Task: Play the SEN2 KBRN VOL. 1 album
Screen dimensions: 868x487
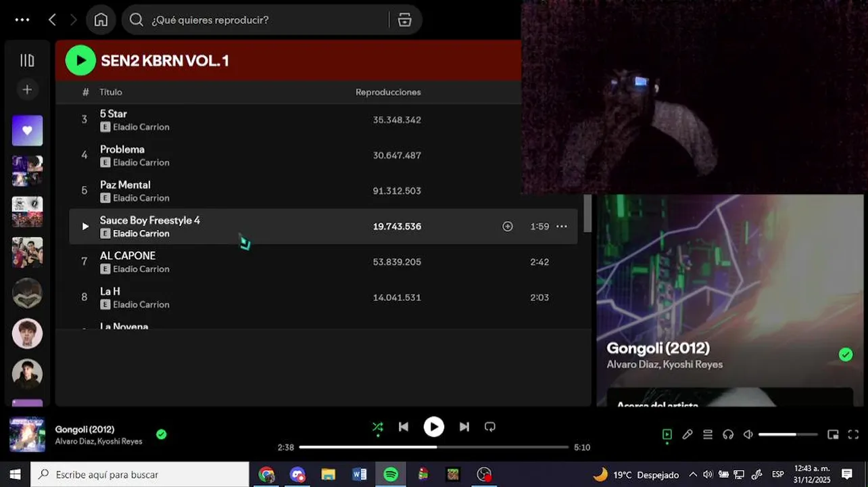Action: pos(80,60)
